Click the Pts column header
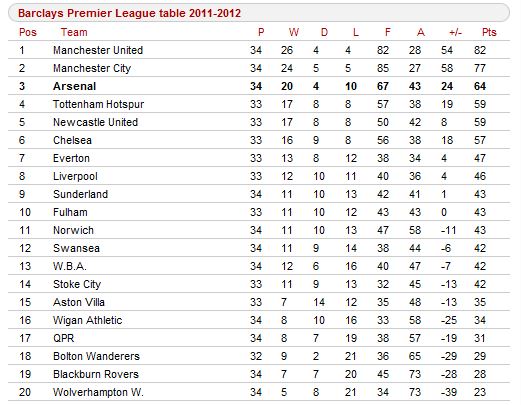The height and width of the screenshot is (405, 521). (x=489, y=32)
